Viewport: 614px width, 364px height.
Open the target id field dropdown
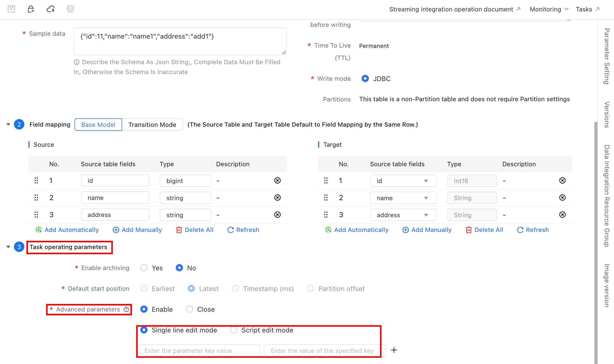point(403,181)
